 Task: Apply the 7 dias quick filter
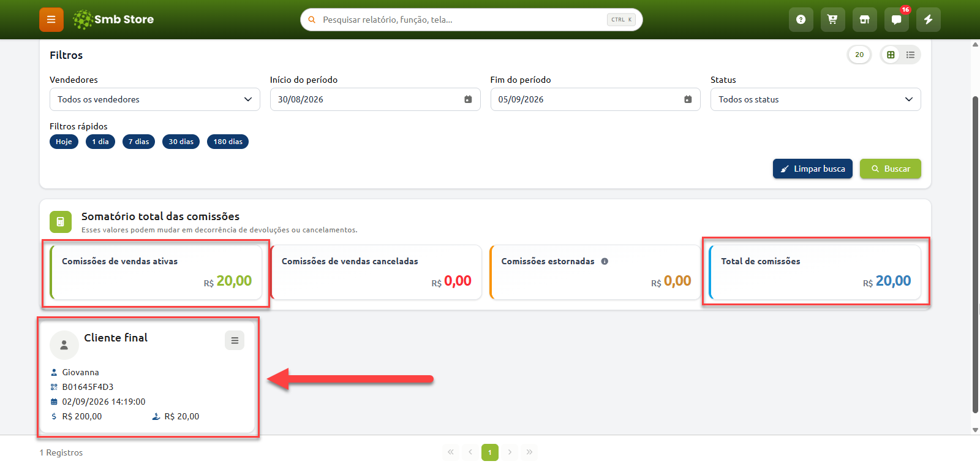138,142
